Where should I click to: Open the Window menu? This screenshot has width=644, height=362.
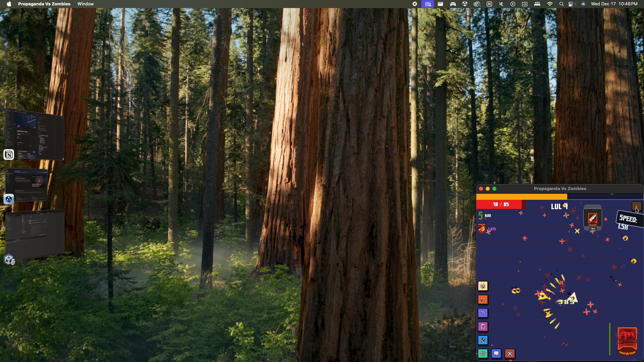pyautogui.click(x=86, y=4)
